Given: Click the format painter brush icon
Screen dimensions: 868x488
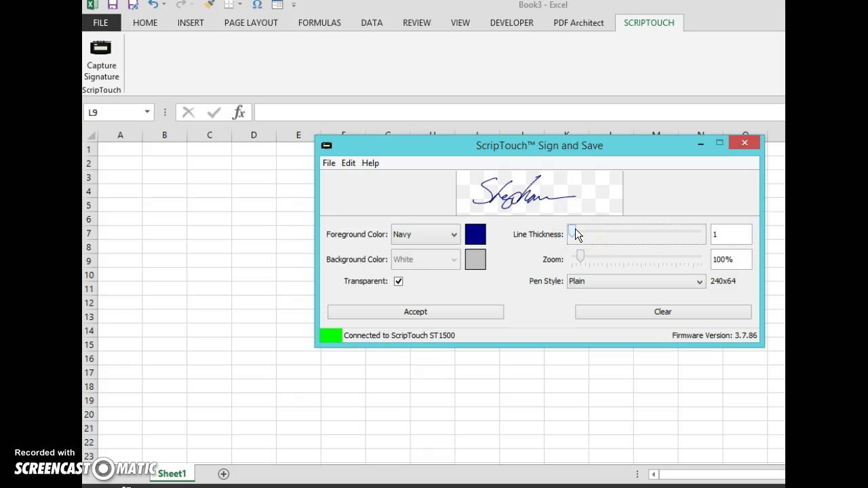Looking at the screenshot, I should (210, 4).
